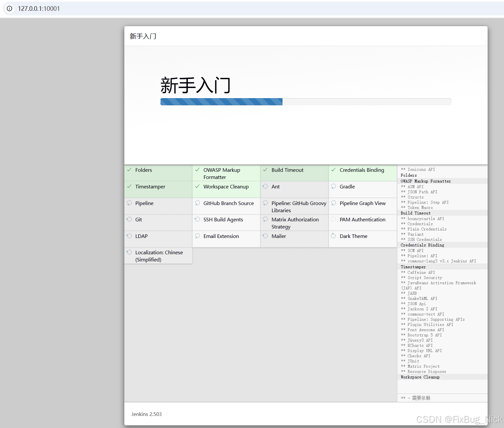Click the '** - 需要依赖' legend text
Image resolution: width=504 pixels, height=428 pixels.
[x=416, y=398]
